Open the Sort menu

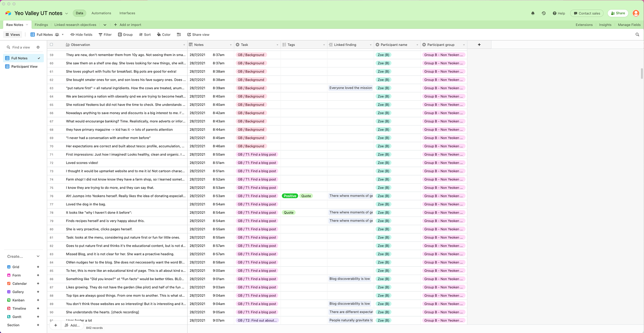145,35
